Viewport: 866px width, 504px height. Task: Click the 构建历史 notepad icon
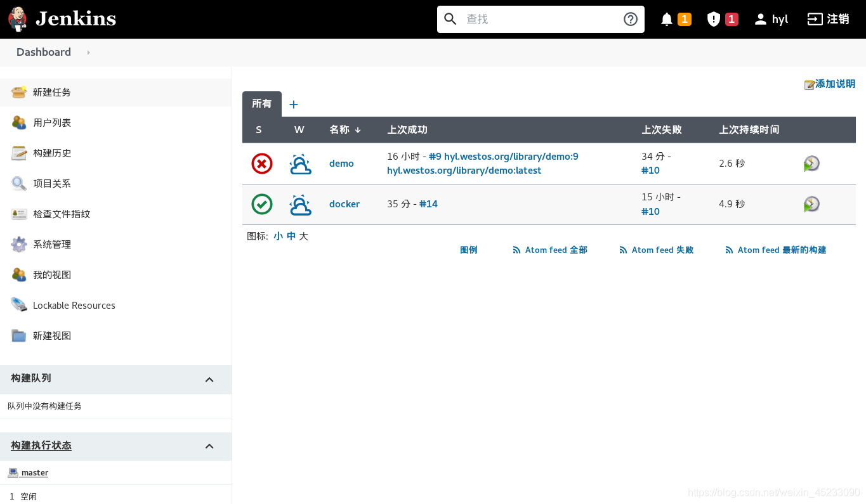19,153
